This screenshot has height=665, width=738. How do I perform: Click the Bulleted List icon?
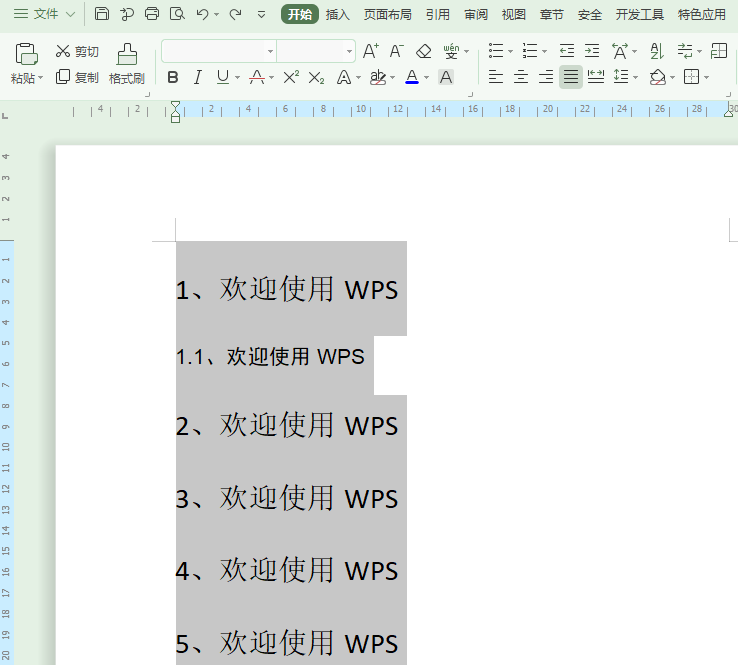496,51
